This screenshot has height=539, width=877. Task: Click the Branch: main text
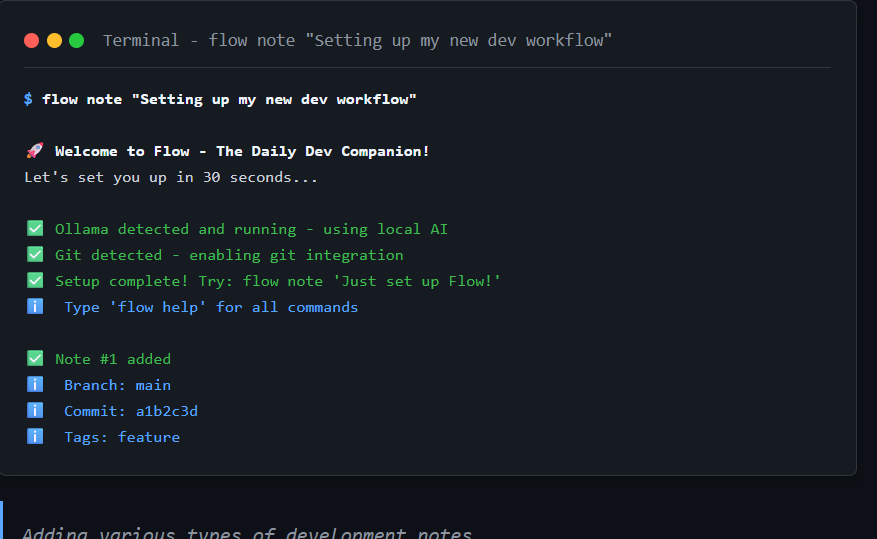pos(117,385)
